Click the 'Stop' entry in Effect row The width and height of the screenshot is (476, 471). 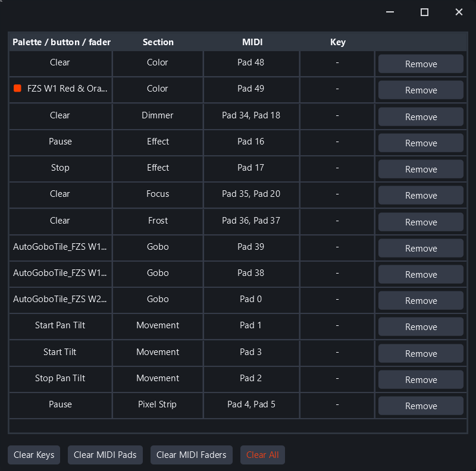pyautogui.click(x=60, y=168)
